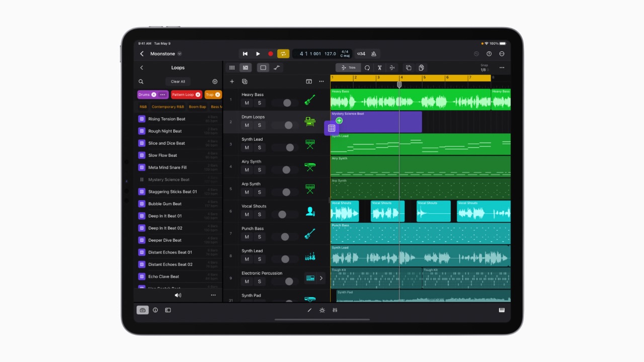Expand the Electronic Percussion track chevron
Image resolution: width=644 pixels, height=362 pixels.
click(x=321, y=278)
